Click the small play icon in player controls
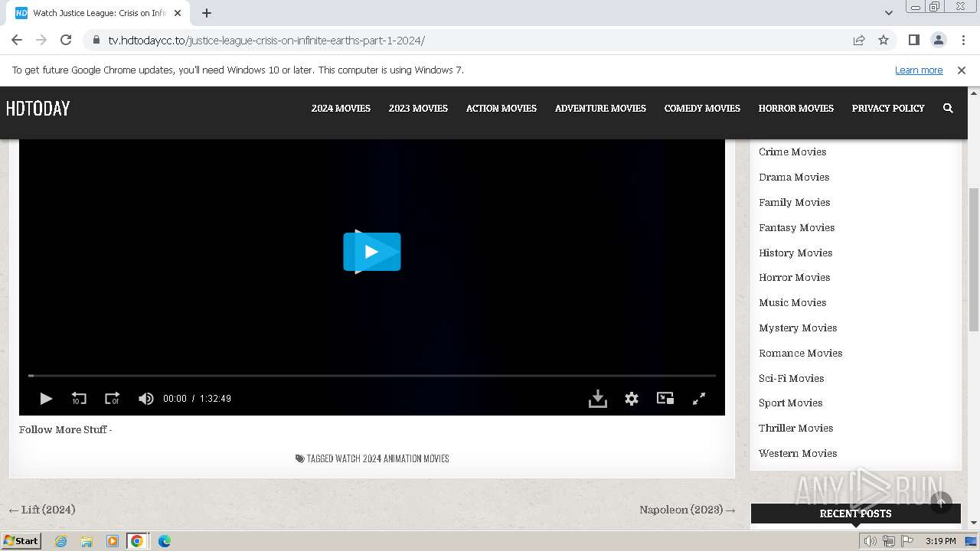The width and height of the screenshot is (980, 551). (46, 399)
